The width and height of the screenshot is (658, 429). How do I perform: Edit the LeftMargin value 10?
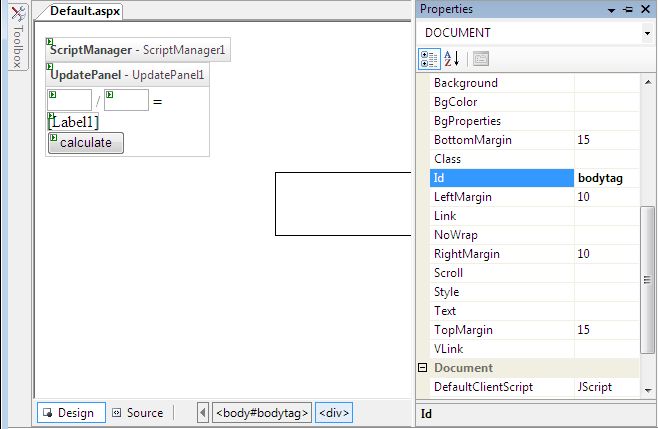[x=607, y=197]
